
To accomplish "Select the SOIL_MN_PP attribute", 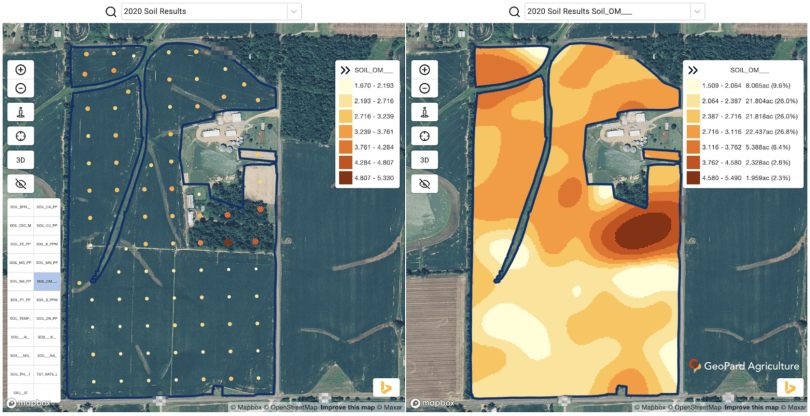I will pyautogui.click(x=48, y=263).
